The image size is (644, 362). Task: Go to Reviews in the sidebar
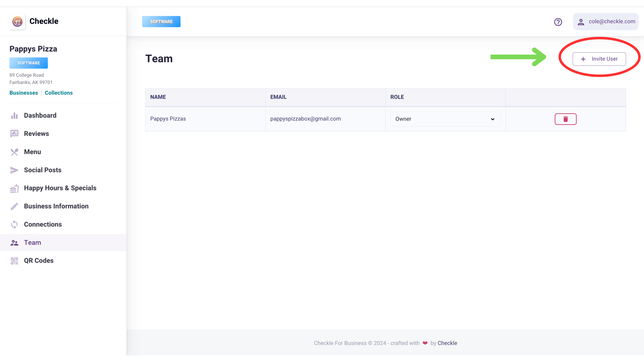[x=36, y=134]
